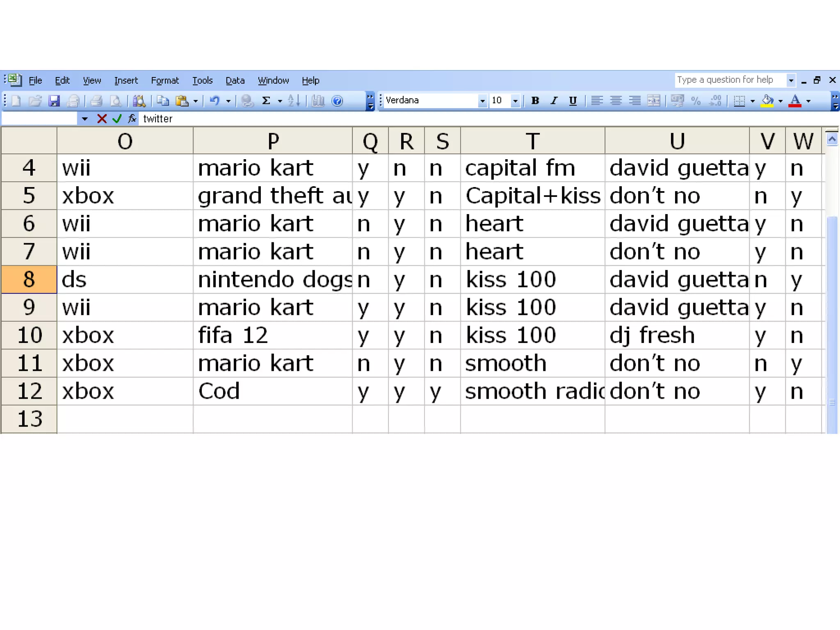
Task: Toggle Bold formatting
Action: [535, 101]
